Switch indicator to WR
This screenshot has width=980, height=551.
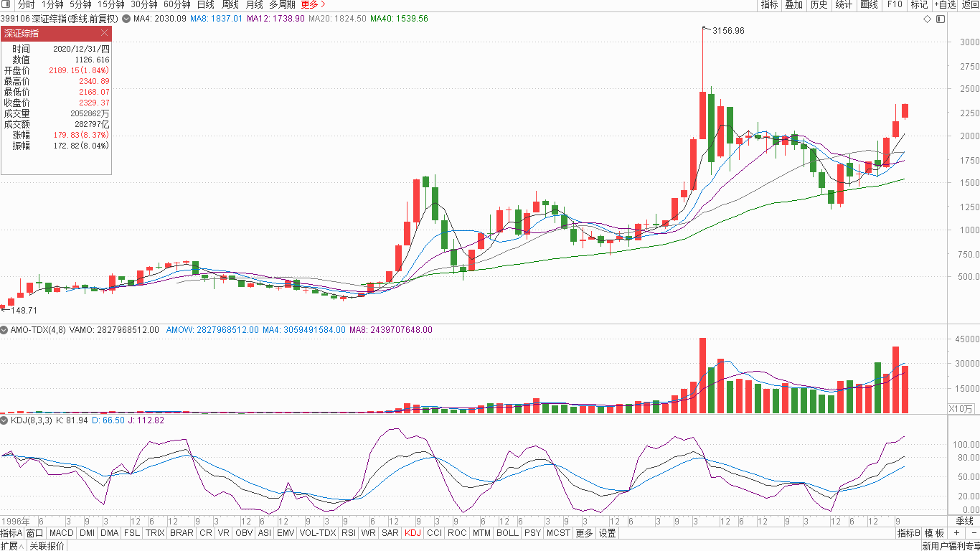tap(369, 533)
